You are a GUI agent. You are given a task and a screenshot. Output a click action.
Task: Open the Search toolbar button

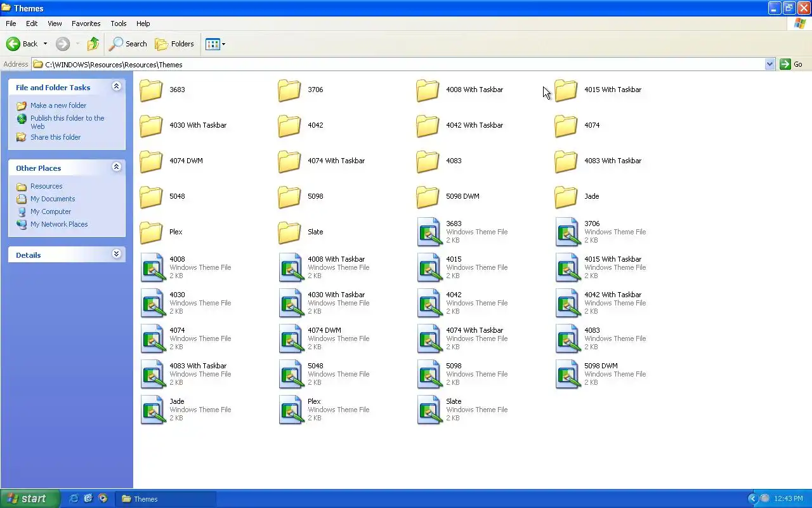coord(128,44)
